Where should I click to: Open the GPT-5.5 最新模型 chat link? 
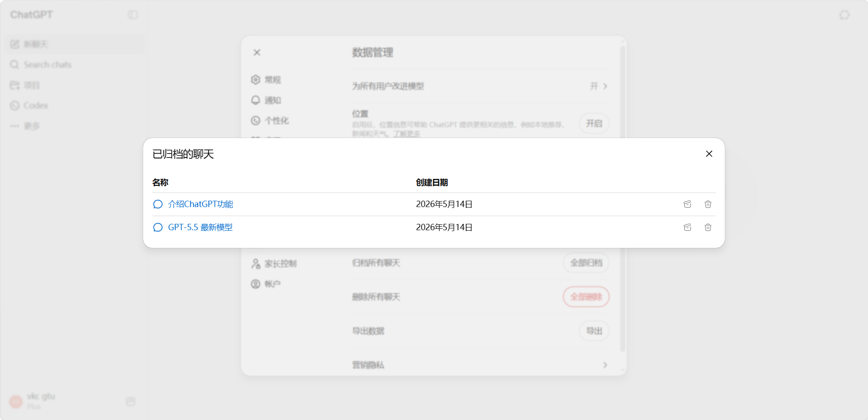tap(200, 227)
